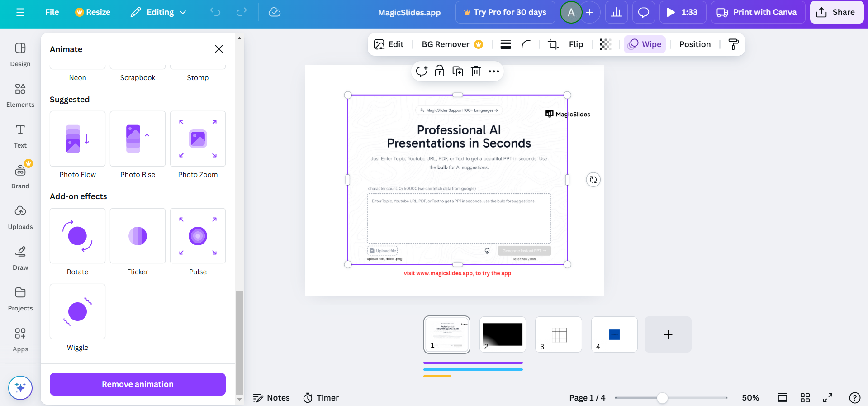This screenshot has width=868, height=406.
Task: Open the Timer
Action: click(x=321, y=398)
